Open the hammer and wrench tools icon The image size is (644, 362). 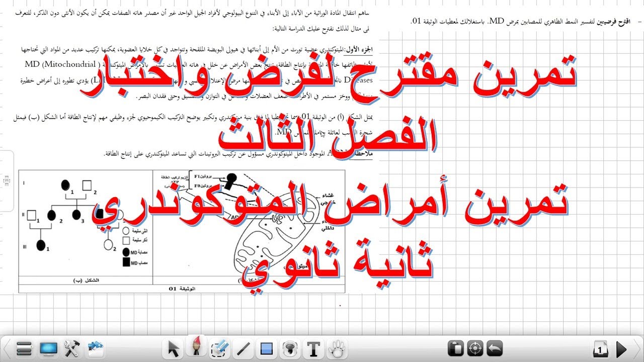72,348
